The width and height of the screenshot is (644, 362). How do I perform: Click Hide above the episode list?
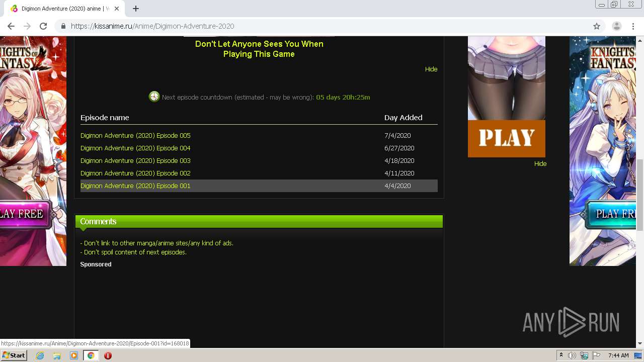[431, 69]
